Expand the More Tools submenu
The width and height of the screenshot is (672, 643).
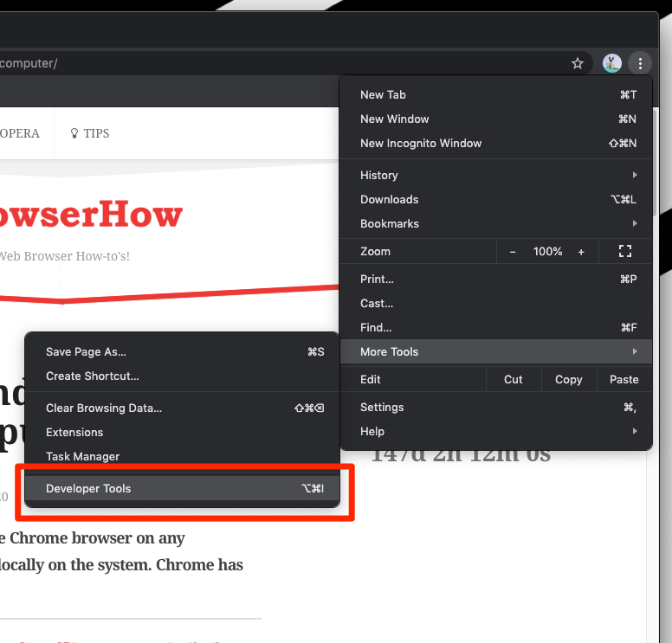coord(496,351)
